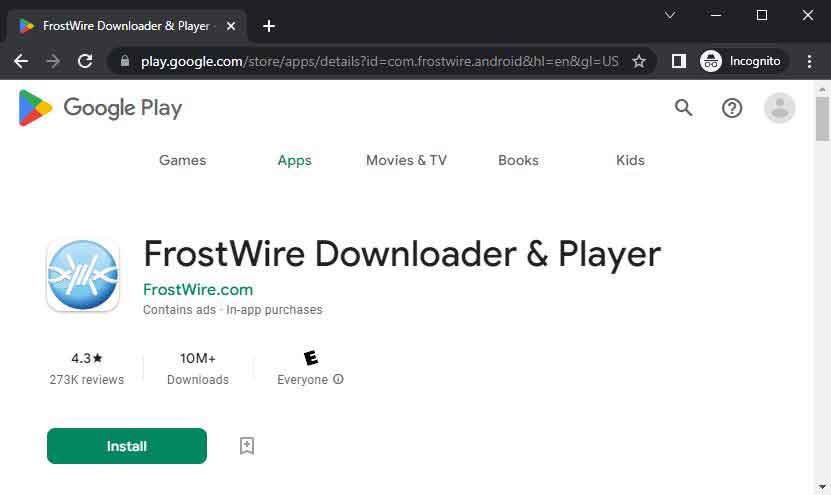Go to the Kids section
Screen dimensions: 831x495
[630, 160]
